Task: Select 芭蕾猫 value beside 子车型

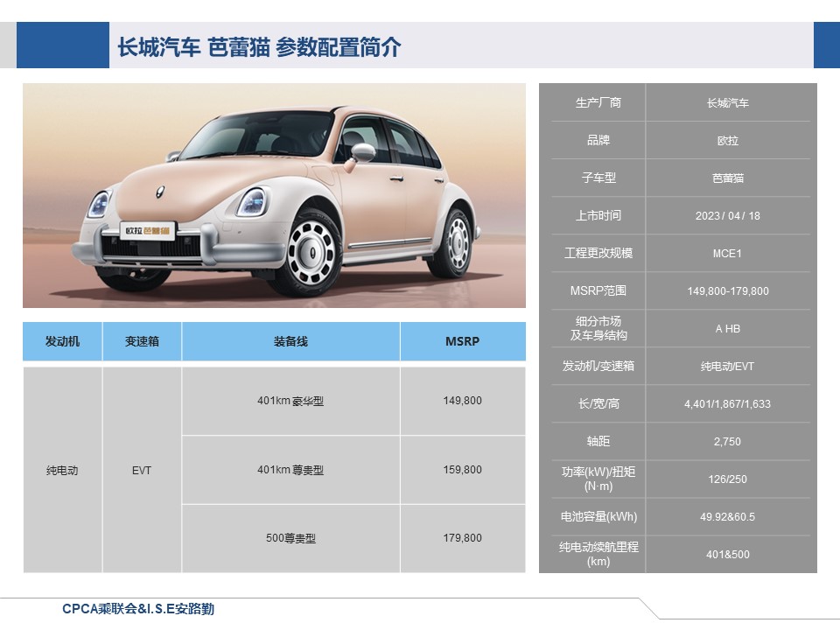Action: (x=727, y=178)
